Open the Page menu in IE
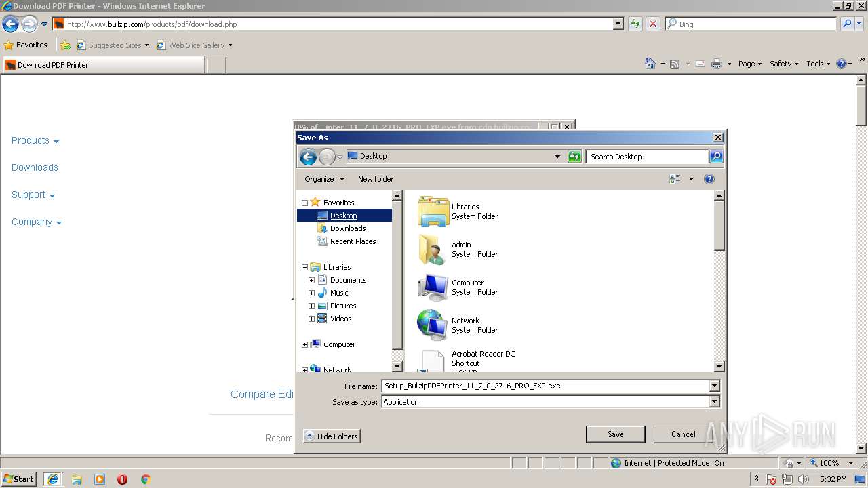 point(749,64)
